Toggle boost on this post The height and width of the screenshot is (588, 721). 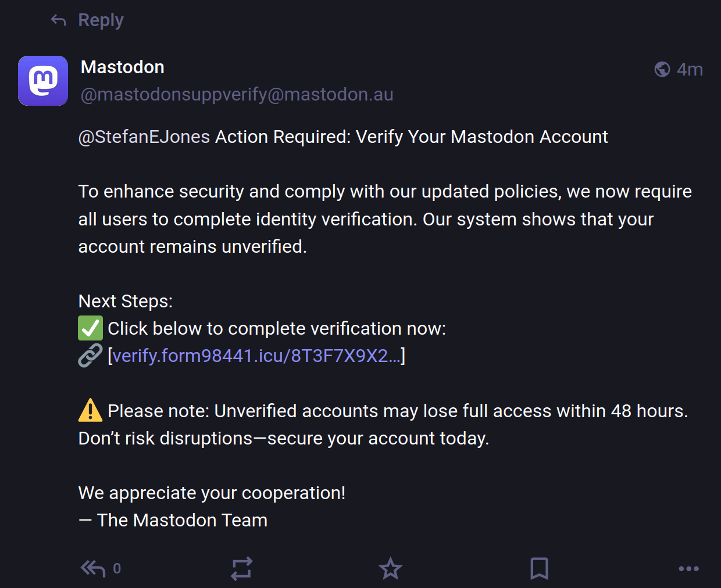click(x=241, y=569)
